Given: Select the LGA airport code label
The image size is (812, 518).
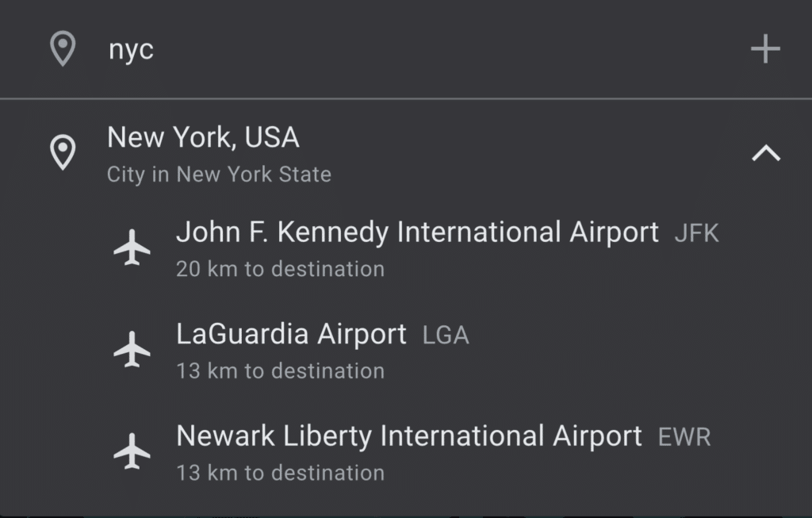Looking at the screenshot, I should tap(446, 334).
